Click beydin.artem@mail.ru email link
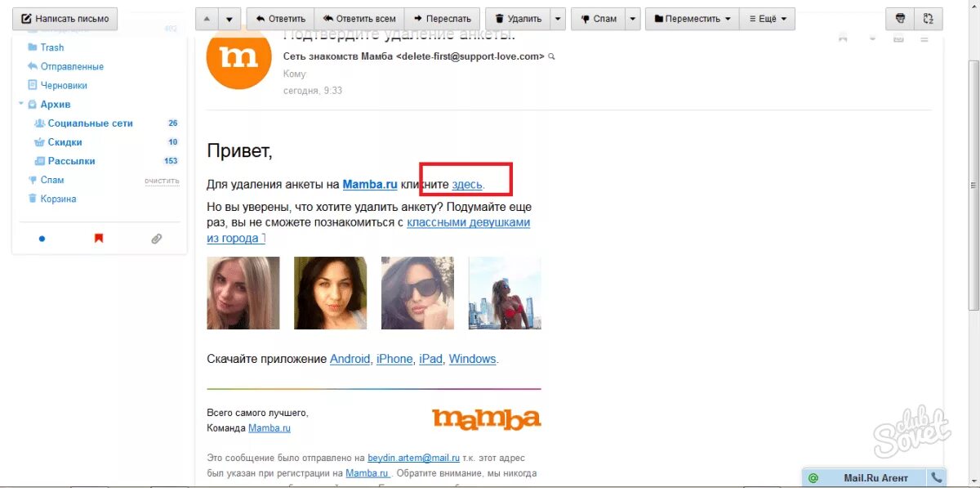This screenshot has height=488, width=980. (x=413, y=458)
